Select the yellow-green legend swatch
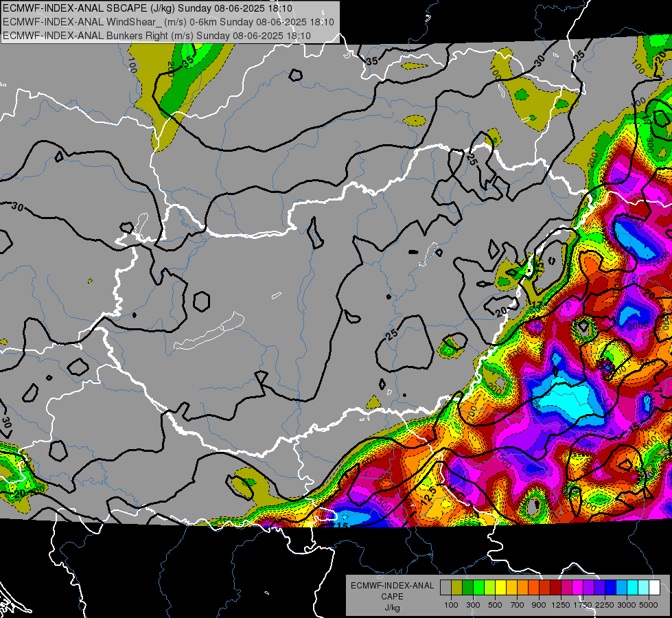The image size is (672, 618). 490,588
